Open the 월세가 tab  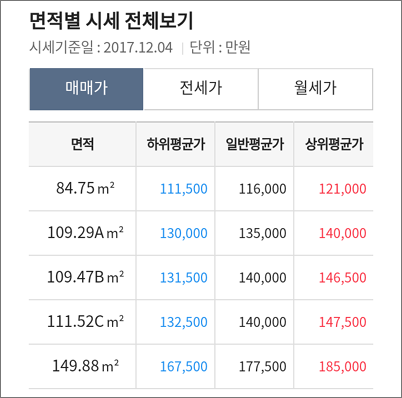click(315, 89)
